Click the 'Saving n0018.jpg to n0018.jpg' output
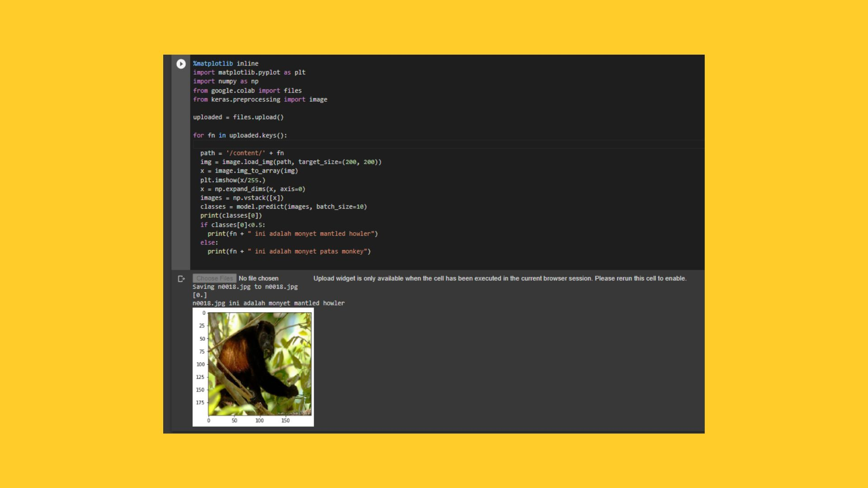The image size is (868, 488). (245, 287)
